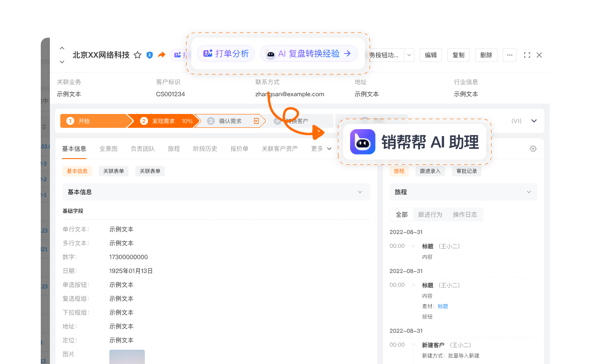This screenshot has height=364, width=590.
Task: Select the 确认需求 stage
Action: point(230,121)
